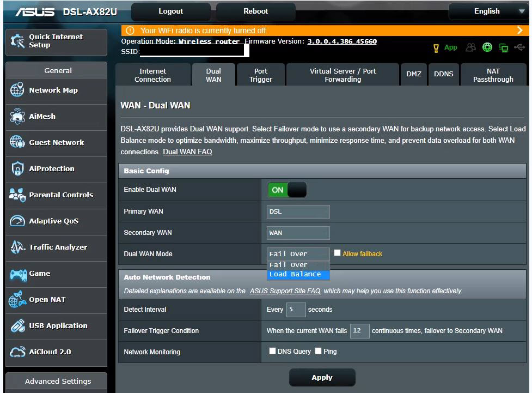Click the Allow failback label

coord(362,254)
